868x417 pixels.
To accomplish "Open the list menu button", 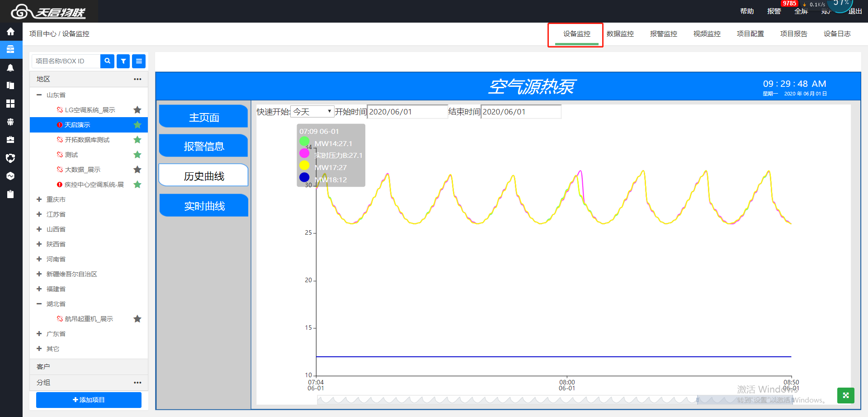I will pos(139,61).
